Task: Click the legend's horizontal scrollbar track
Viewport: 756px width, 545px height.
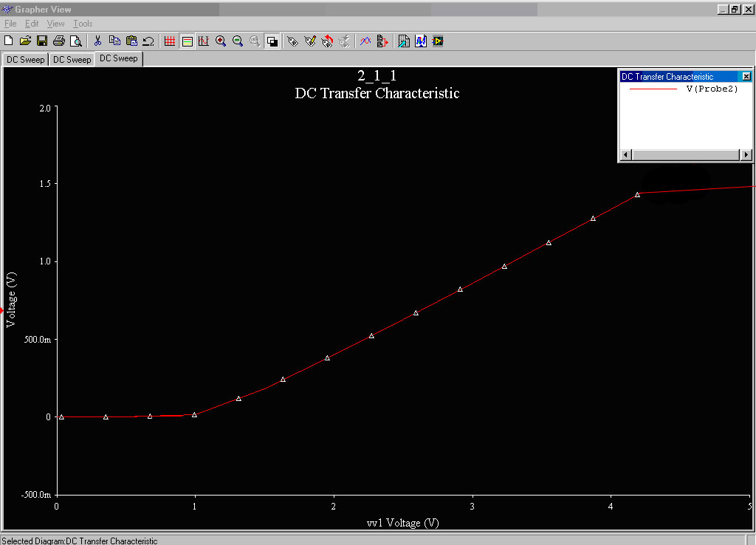Action: coord(686,155)
